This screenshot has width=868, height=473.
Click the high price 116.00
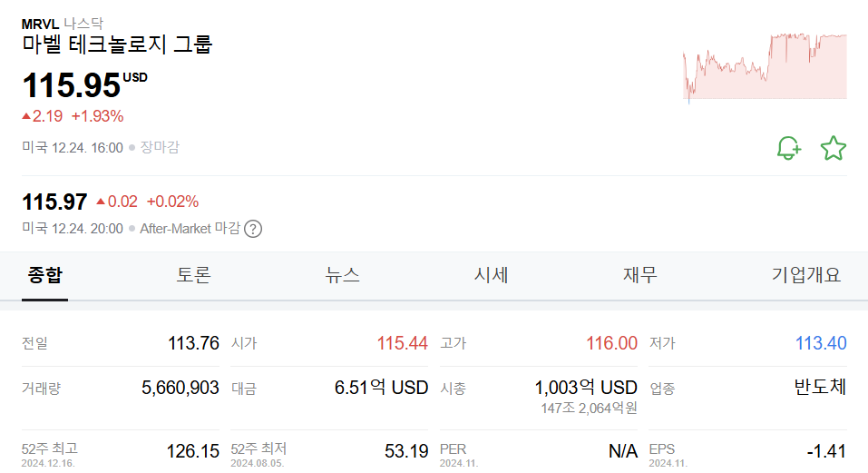click(611, 343)
